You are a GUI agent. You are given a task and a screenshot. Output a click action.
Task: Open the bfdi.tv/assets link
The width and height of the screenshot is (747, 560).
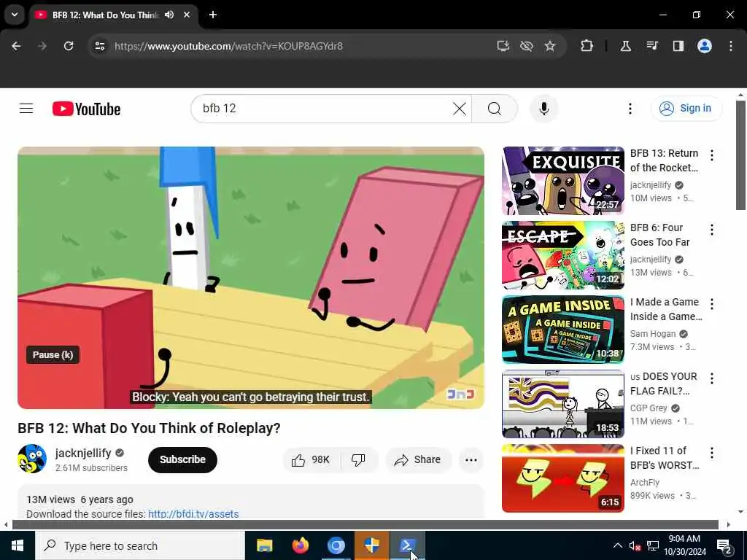point(193,514)
